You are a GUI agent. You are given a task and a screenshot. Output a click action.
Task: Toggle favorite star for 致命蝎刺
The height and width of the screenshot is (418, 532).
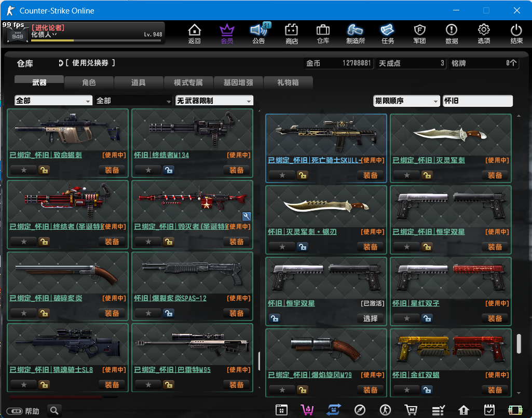click(x=24, y=170)
